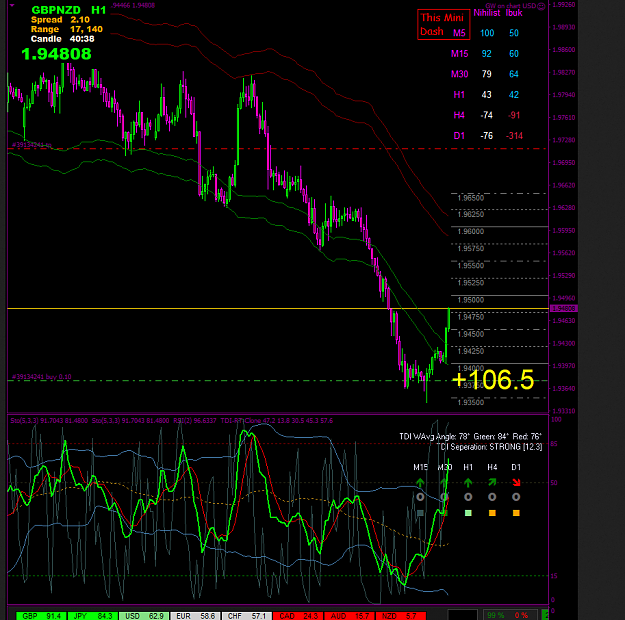
Task: Click the 1.93500 price level label
Action: (x=471, y=402)
